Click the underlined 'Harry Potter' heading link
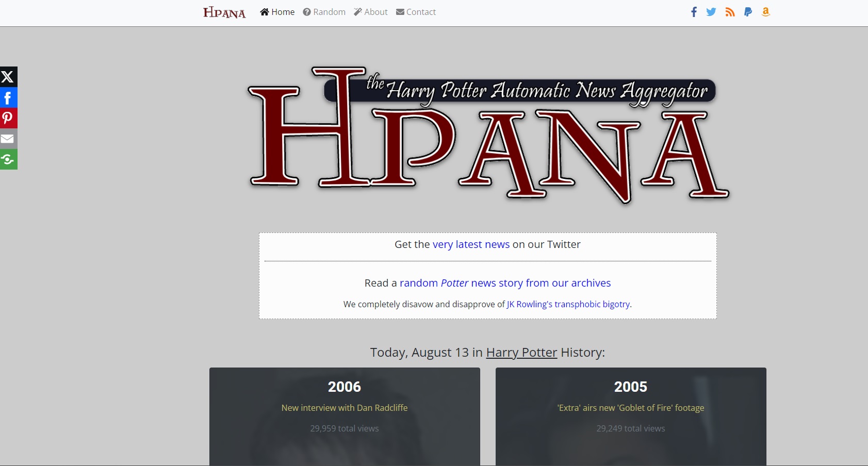The height and width of the screenshot is (466, 868). coord(521,353)
